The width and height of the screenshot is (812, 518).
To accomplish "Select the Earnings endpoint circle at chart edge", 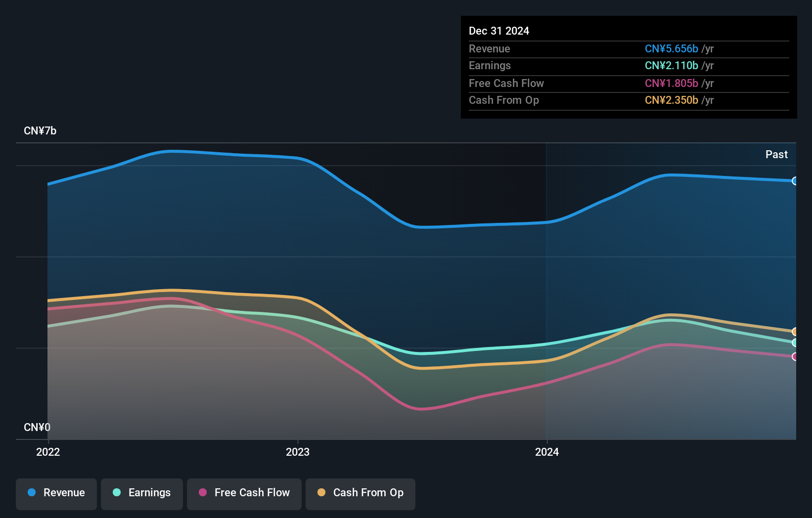I will point(795,342).
